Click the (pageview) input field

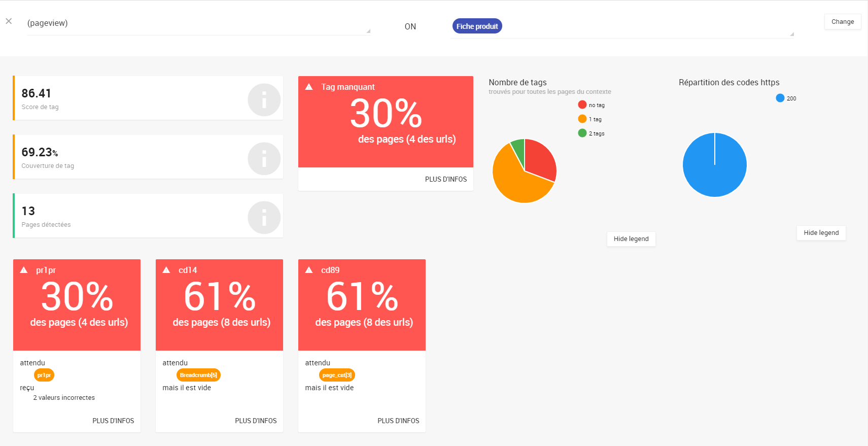click(x=198, y=23)
